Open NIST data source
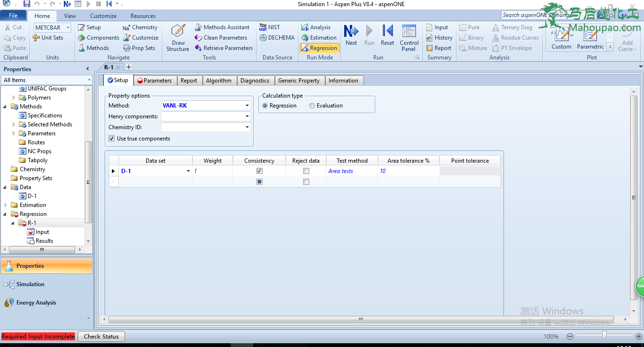Image resolution: width=644 pixels, height=347 pixels. click(x=269, y=27)
